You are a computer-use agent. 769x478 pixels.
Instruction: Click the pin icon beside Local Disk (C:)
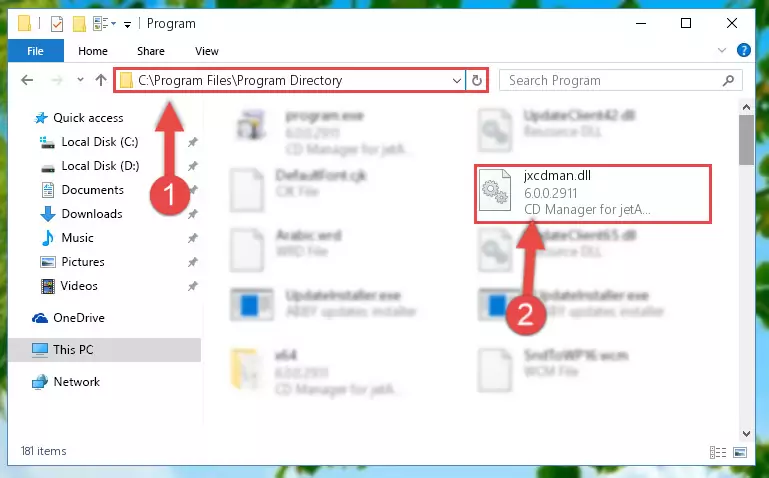[x=193, y=142]
